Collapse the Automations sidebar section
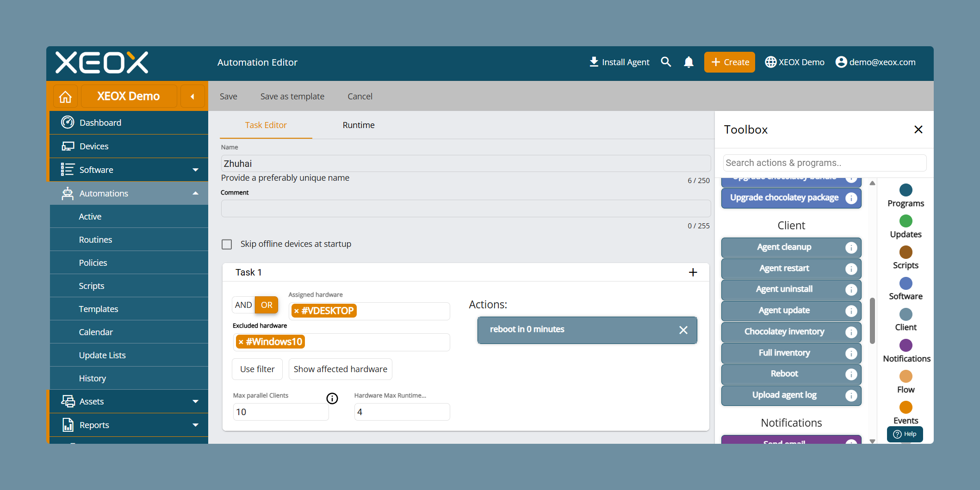Screen dimensions: 980x490 tap(195, 193)
